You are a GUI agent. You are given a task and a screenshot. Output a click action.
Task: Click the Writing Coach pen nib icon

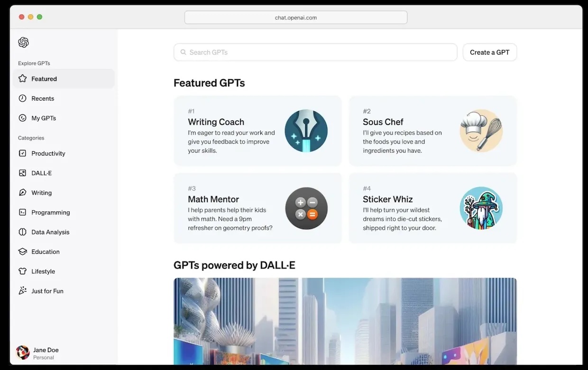tap(306, 131)
